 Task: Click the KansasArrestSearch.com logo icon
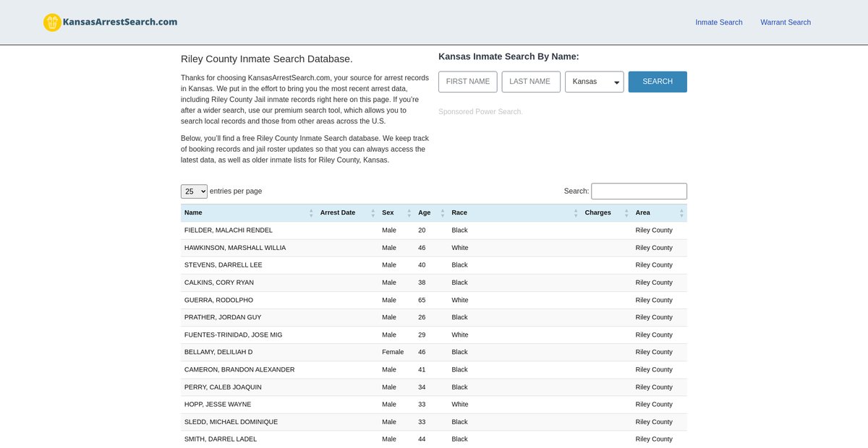point(52,22)
